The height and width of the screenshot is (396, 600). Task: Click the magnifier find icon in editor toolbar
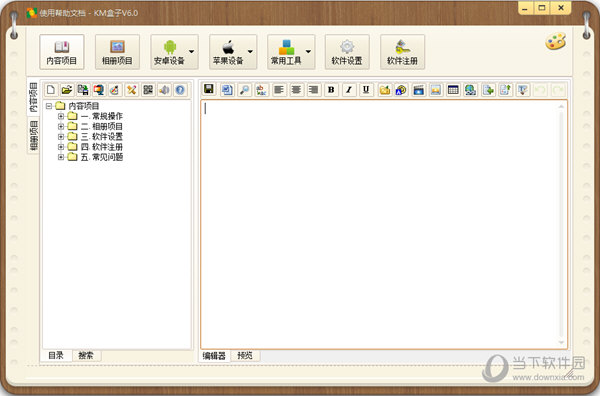[244, 90]
